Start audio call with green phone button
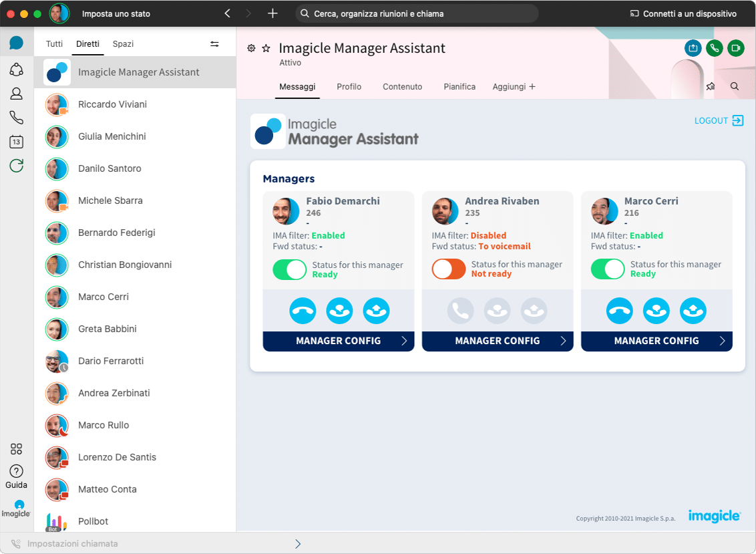Screen dimensions: 756x554 pyautogui.click(x=715, y=48)
